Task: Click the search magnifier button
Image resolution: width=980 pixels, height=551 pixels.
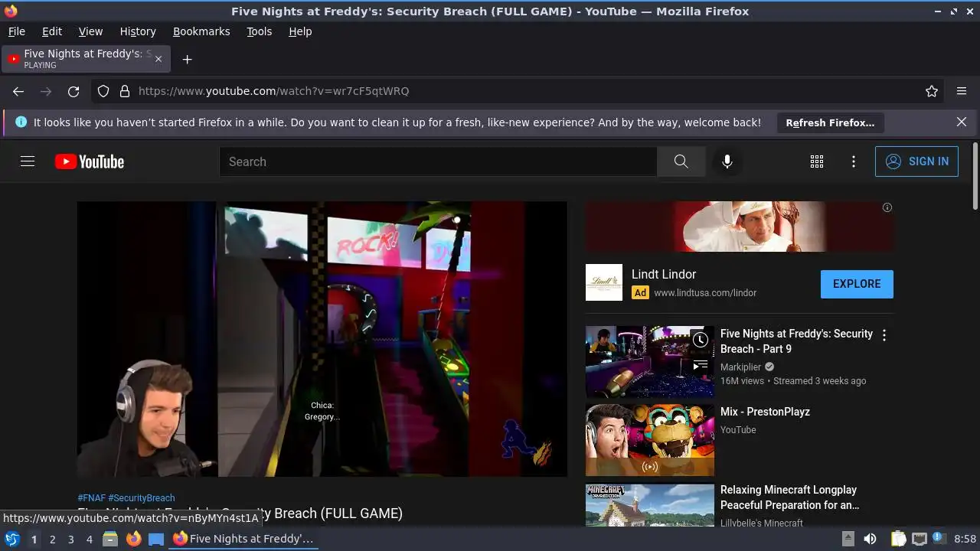Action: [x=681, y=161]
